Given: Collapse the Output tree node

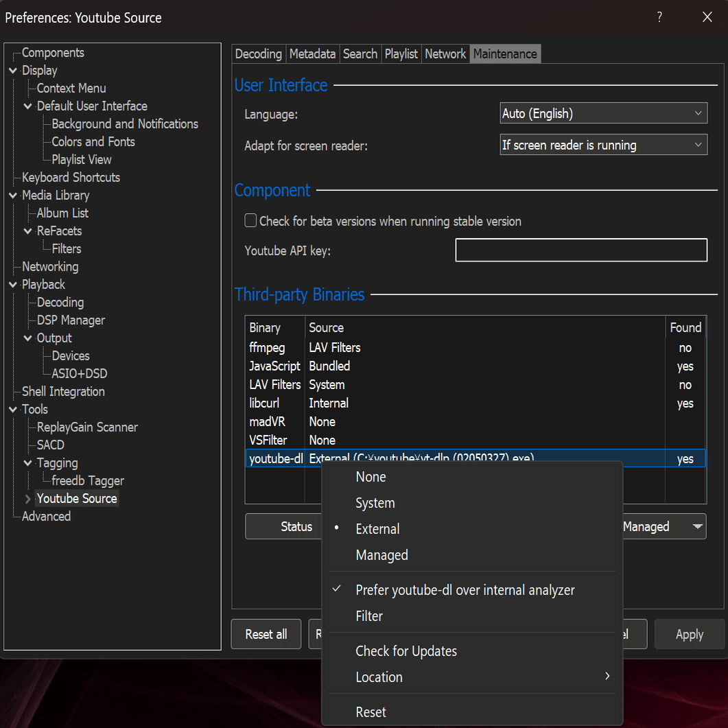Looking at the screenshot, I should (28, 338).
